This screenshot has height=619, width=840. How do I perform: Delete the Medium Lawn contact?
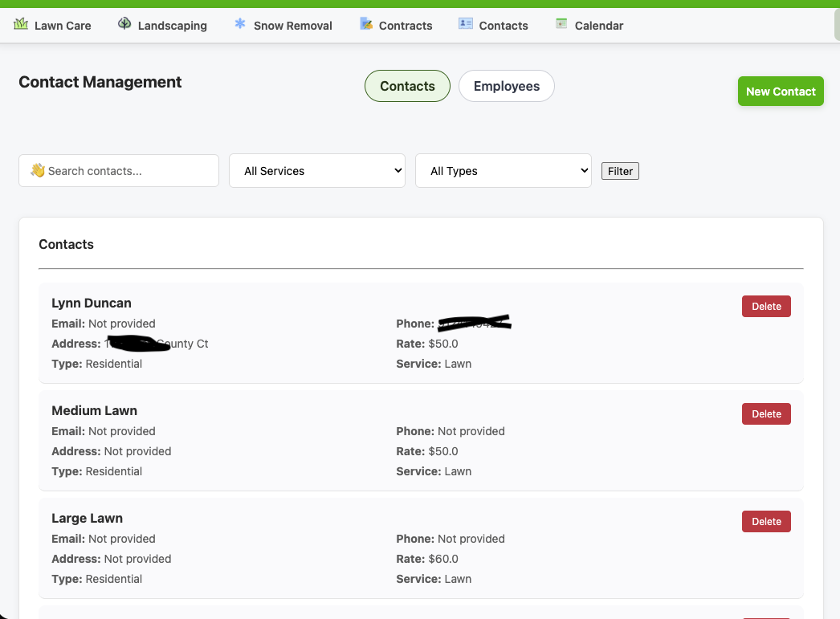[x=766, y=414]
